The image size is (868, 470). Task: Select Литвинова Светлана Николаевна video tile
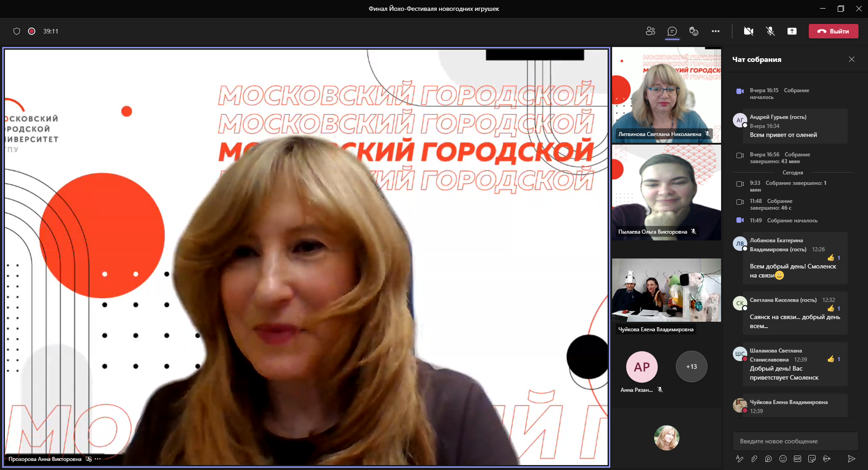[666, 95]
